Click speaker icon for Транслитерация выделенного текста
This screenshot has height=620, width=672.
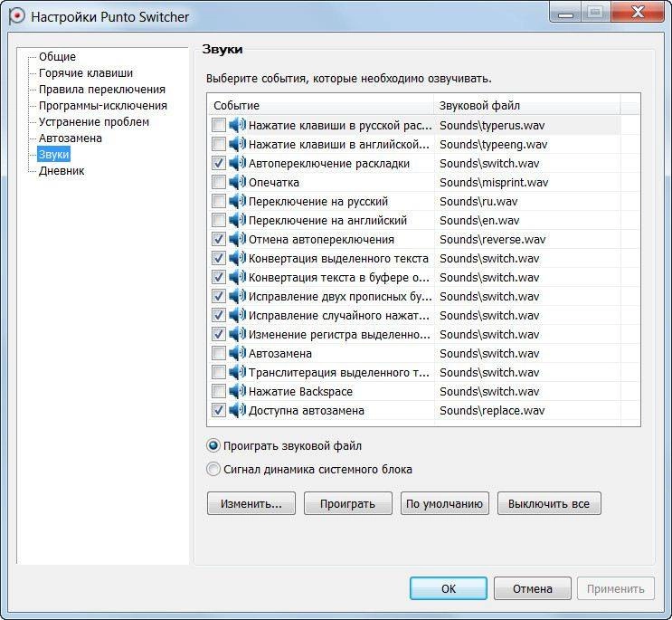tap(238, 372)
